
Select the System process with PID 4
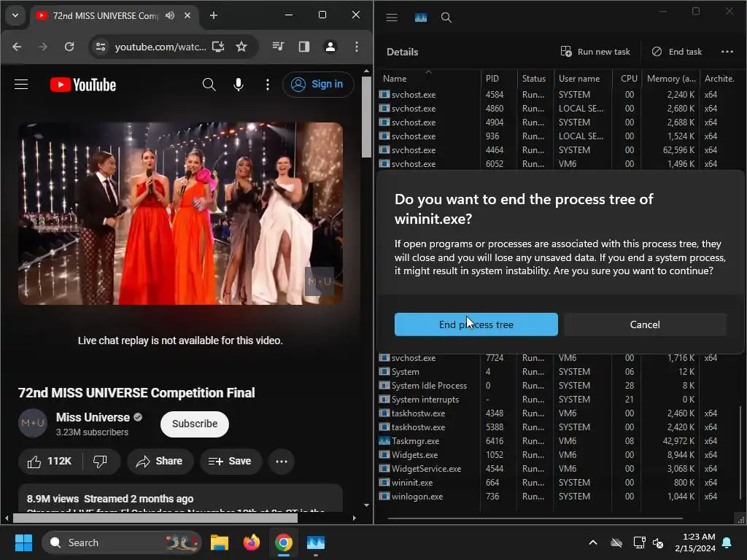tap(557, 371)
